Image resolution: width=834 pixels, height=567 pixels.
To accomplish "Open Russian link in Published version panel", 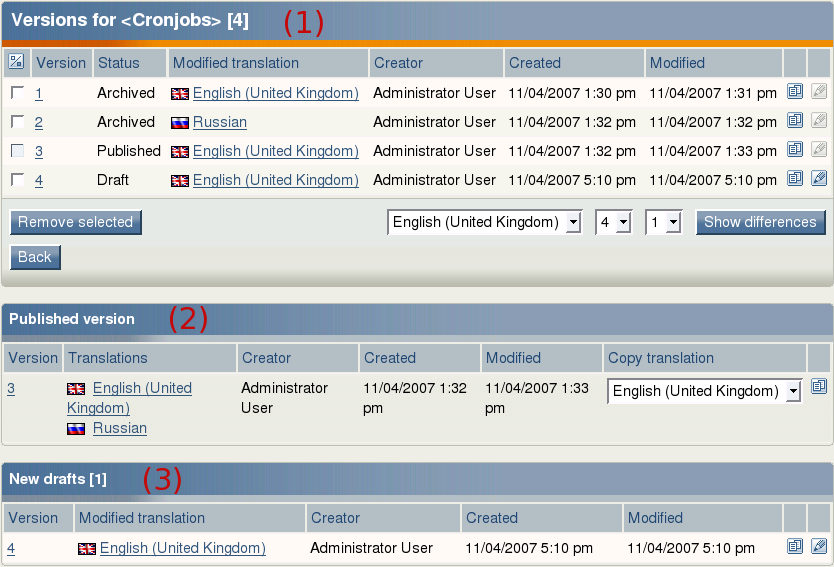I will pos(120,428).
